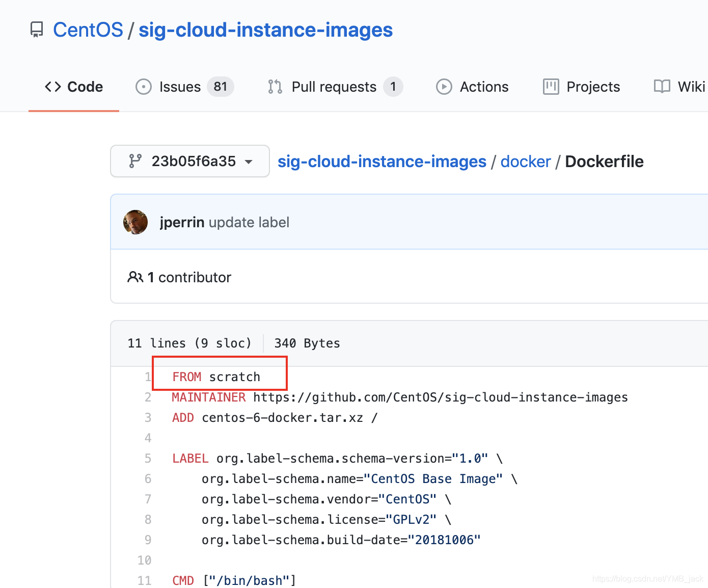Viewport: 708px width, 588px height.
Task: Click the Projects board icon
Action: tap(551, 87)
